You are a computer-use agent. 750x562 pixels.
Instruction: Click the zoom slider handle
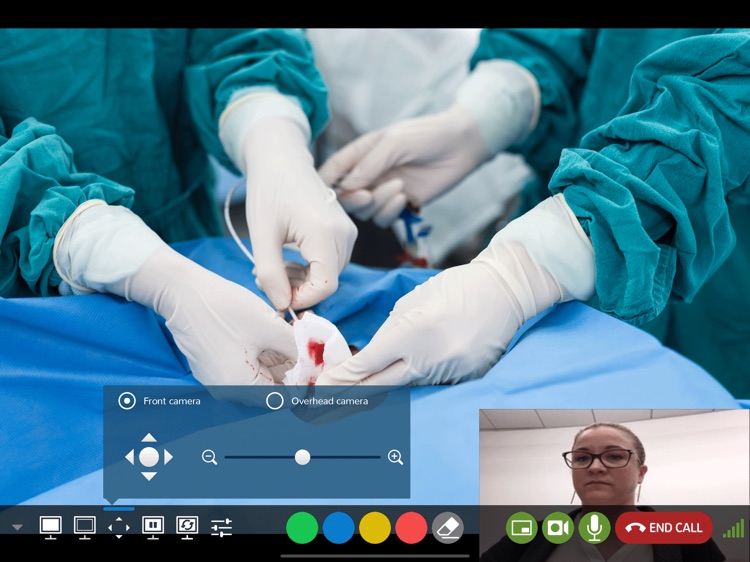click(302, 457)
